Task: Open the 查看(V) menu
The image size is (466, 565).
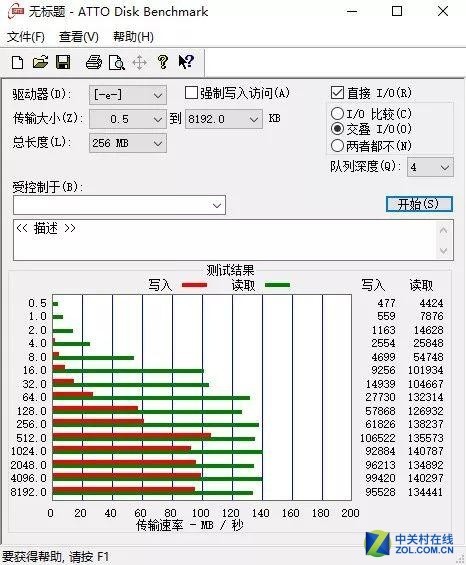Action: [x=79, y=37]
